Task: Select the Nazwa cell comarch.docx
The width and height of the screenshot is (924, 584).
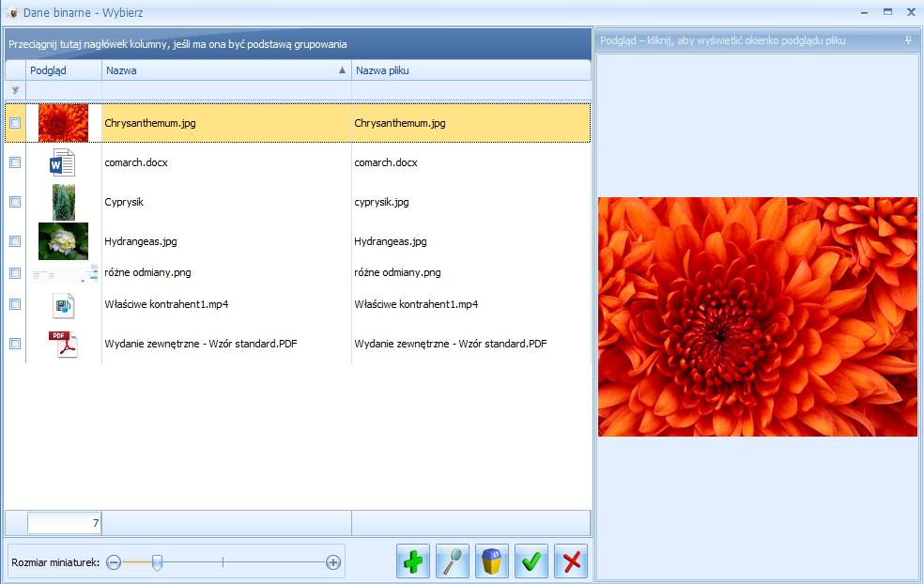Action: [226, 162]
